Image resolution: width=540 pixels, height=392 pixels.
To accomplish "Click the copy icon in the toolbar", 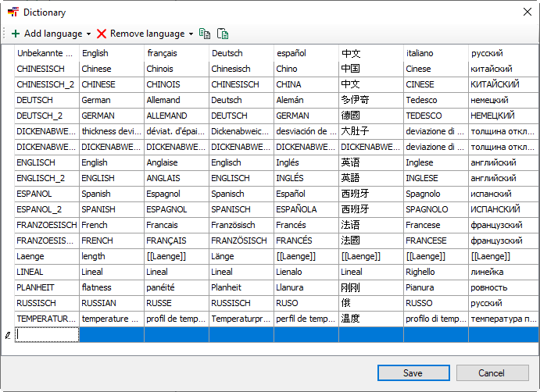I will pos(205,34).
